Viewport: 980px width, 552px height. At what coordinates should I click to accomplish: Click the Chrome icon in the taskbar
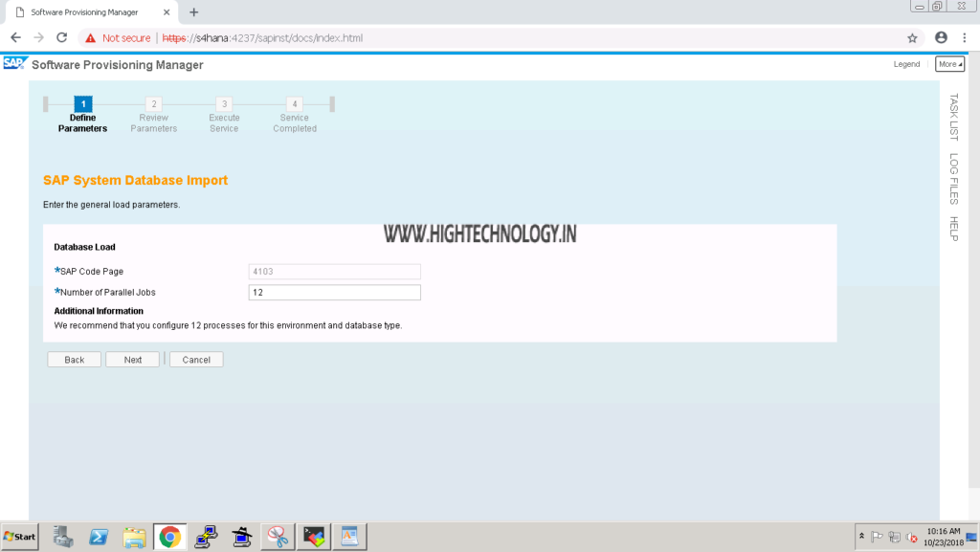[x=169, y=537]
